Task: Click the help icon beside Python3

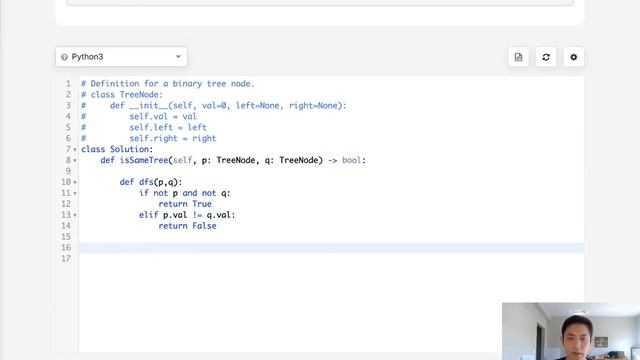Action: pyautogui.click(x=64, y=57)
